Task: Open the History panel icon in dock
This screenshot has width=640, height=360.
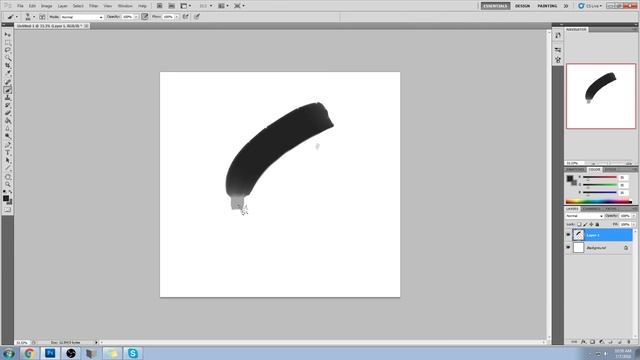Action: (558, 36)
